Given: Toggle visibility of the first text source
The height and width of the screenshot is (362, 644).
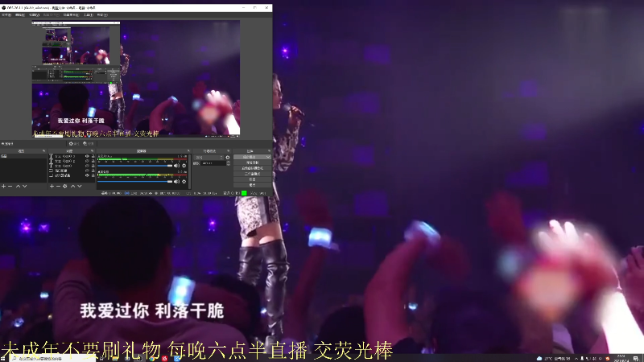Looking at the screenshot, I should (87, 156).
